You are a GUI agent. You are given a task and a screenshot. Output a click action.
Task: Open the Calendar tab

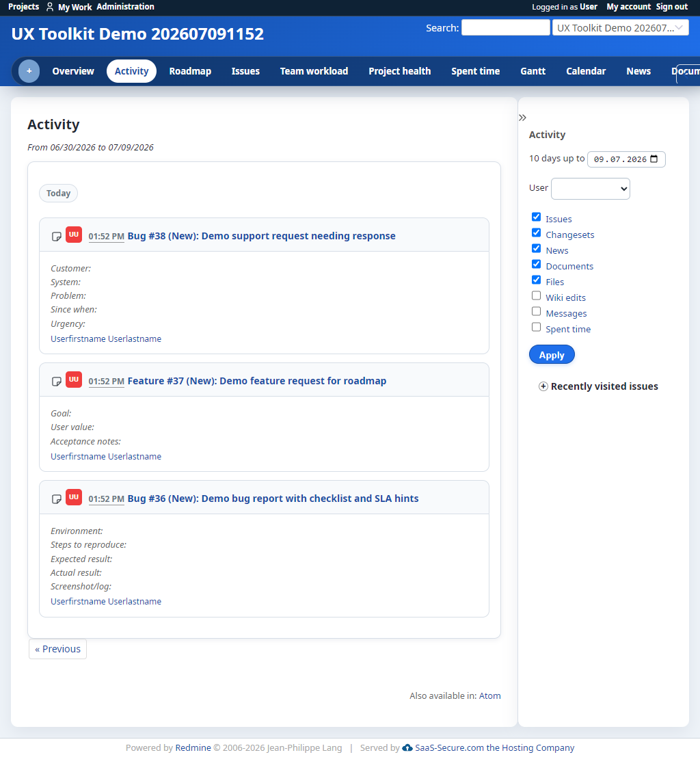pyautogui.click(x=586, y=71)
